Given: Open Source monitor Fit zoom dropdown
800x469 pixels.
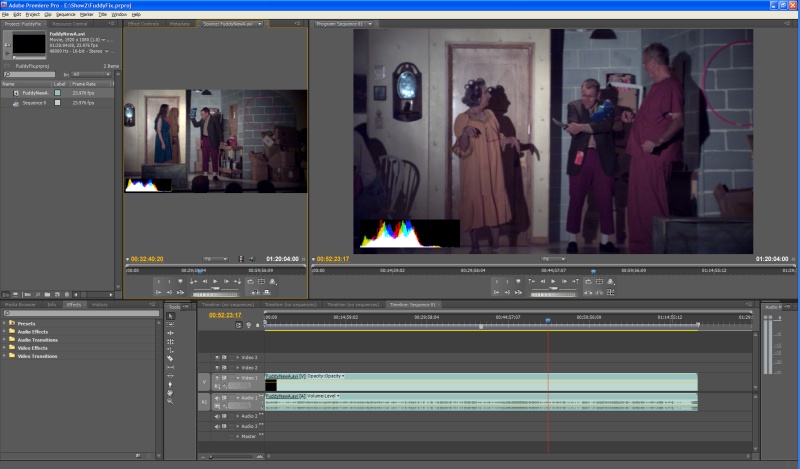Looking at the screenshot, I should tap(215, 259).
